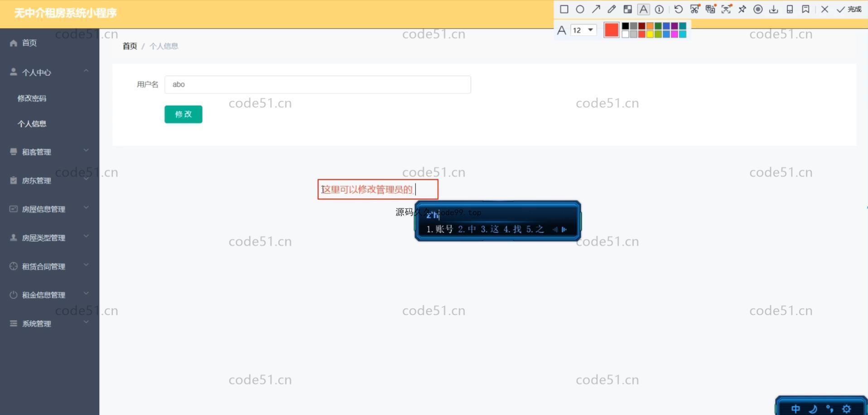Go to next IME candidate page arrow
Viewport: 868px width, 415px height.
(564, 230)
